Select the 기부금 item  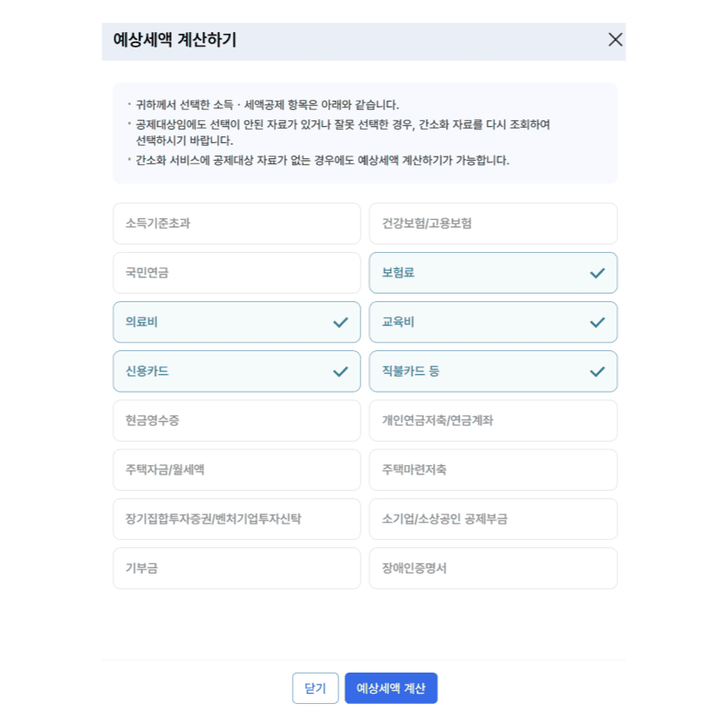[237, 568]
